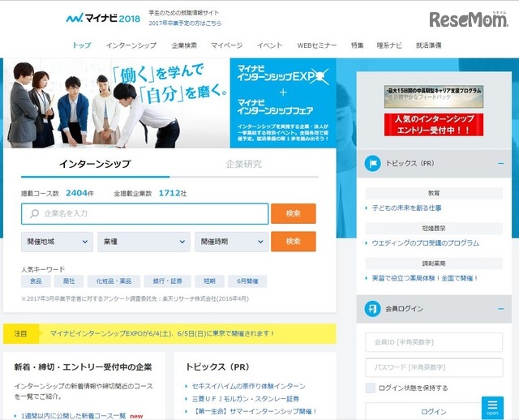Click the yellow 注目 EXPO announcement link
The height and width of the screenshot is (420, 519).
[162, 333]
